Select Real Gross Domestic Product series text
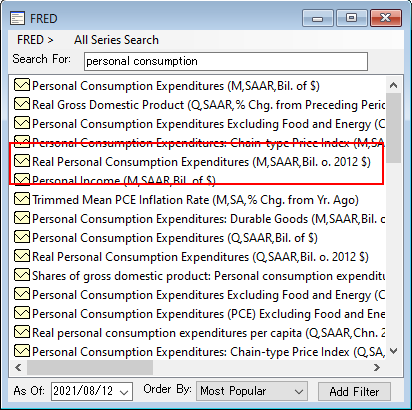Viewport: 412px width, 410px height. click(x=208, y=105)
